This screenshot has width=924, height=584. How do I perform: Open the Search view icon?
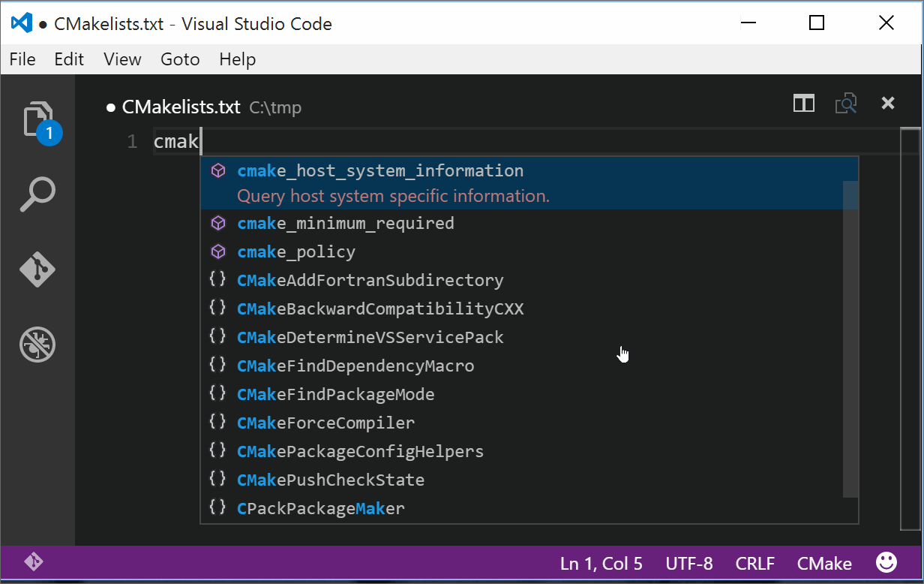coord(37,194)
